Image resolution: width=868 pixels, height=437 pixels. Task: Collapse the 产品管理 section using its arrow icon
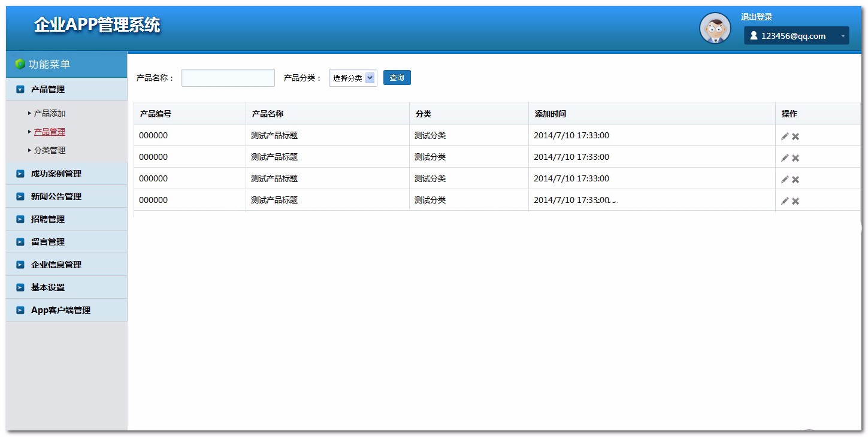tap(20, 89)
